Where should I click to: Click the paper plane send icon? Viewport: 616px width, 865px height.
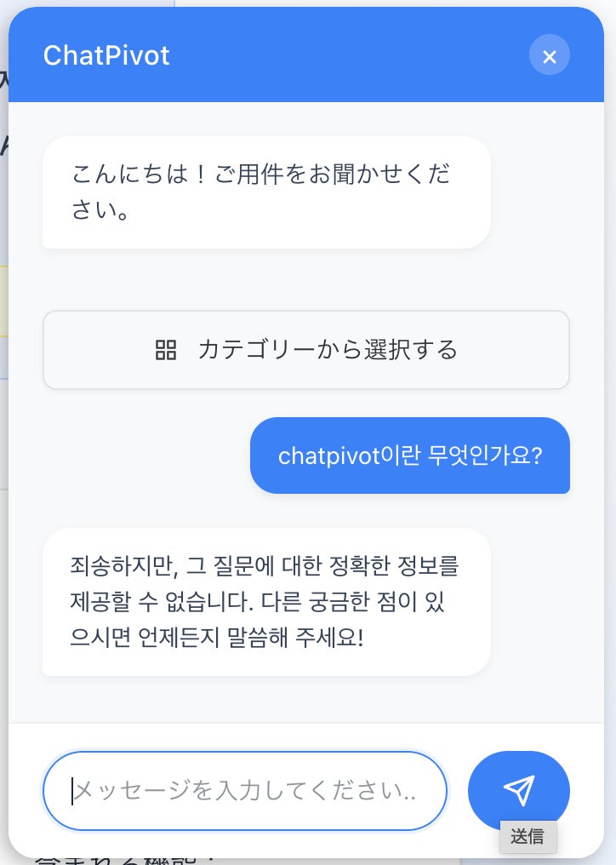(518, 791)
